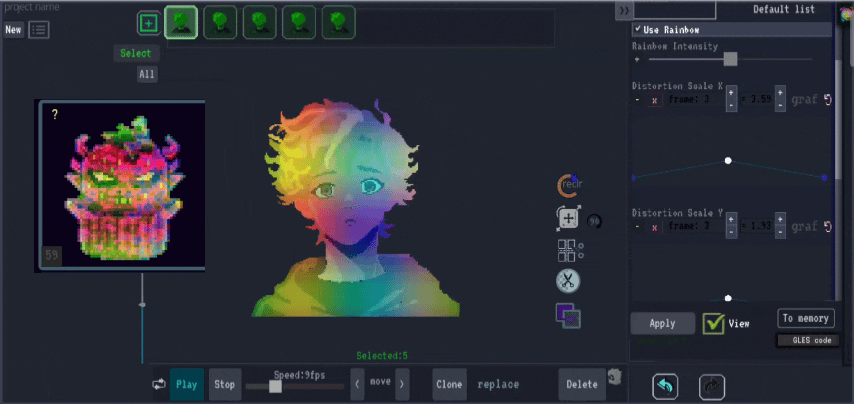Add a new frame with plus icon
Image resolution: width=854 pixels, height=404 pixels.
149,23
